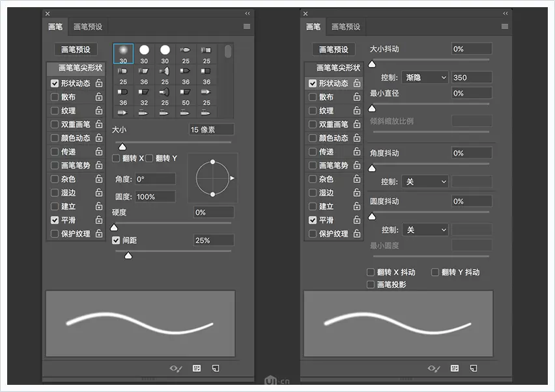Toggle lock icon beside 平滑 in right panel

[x=357, y=219]
